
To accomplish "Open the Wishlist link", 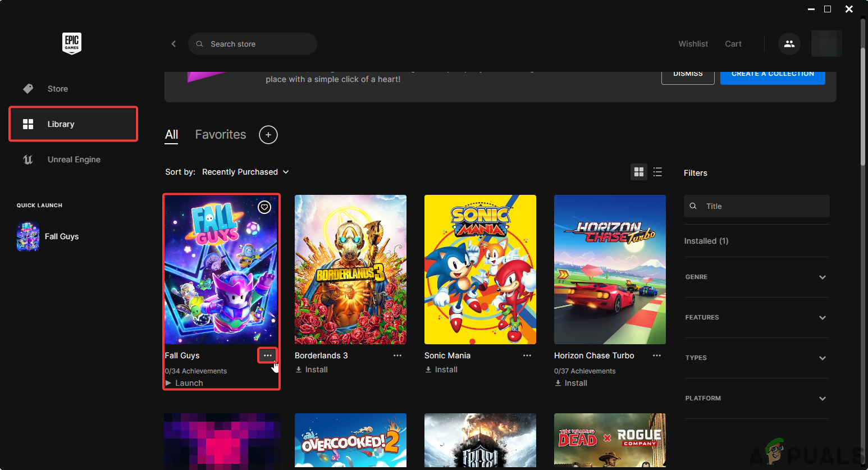I will [x=693, y=44].
